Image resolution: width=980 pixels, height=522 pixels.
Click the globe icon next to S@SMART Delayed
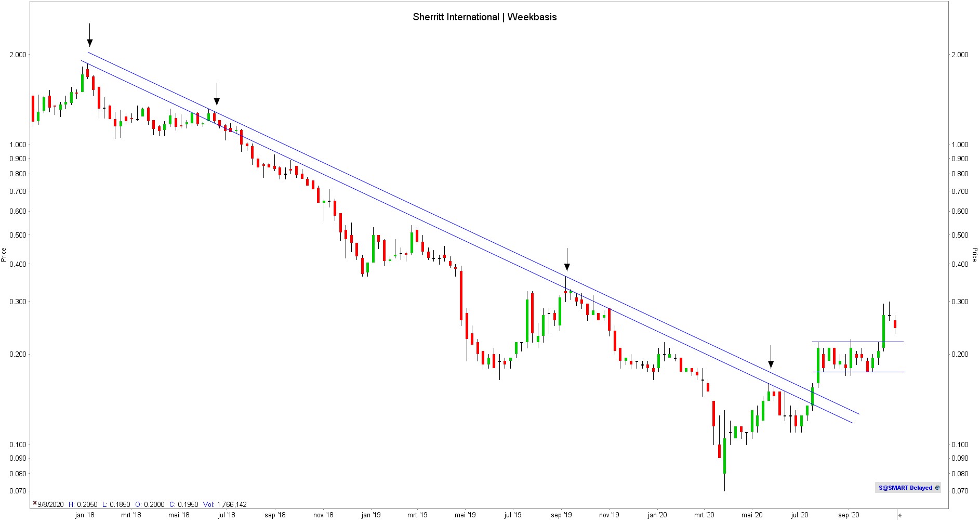[937, 488]
